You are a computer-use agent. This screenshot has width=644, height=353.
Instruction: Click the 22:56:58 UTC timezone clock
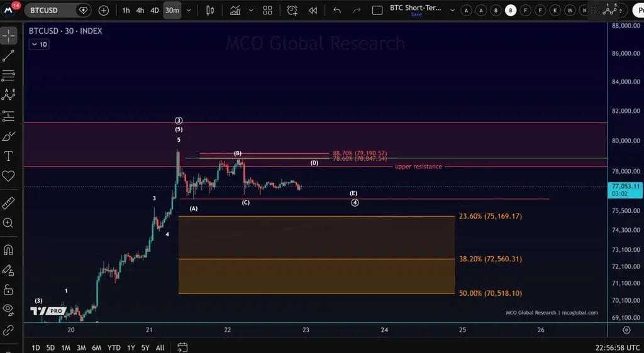[x=618, y=348]
